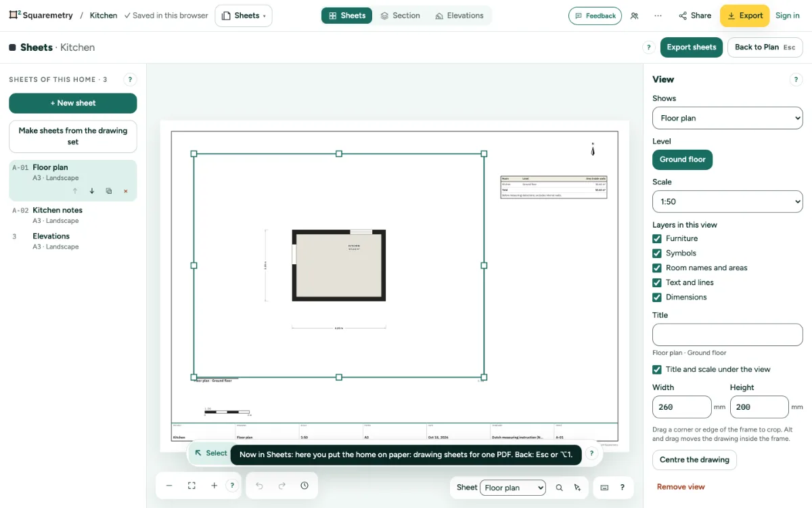The height and width of the screenshot is (508, 812).
Task: Click Sign in
Action: 788,16
